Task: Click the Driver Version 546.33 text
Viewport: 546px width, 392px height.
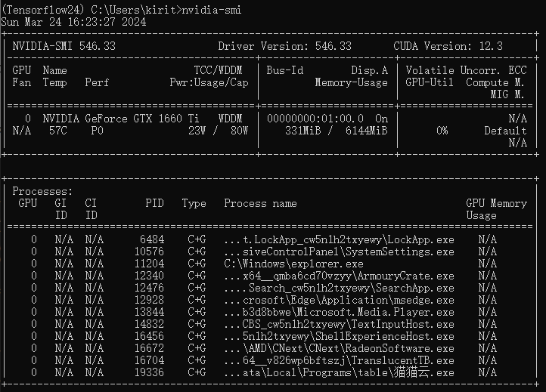Action: [284, 46]
